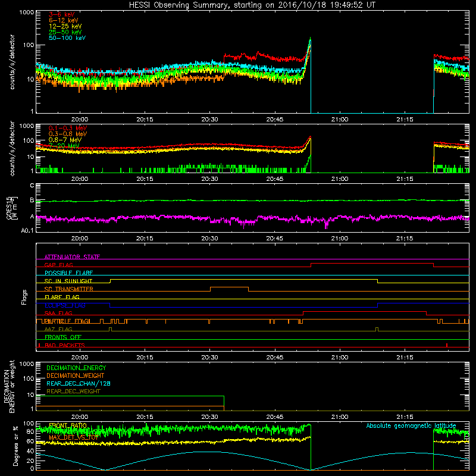The image size is (476, 476).
Task: Click the '0.1-0.3 MeV' legend label
Action: (68, 128)
